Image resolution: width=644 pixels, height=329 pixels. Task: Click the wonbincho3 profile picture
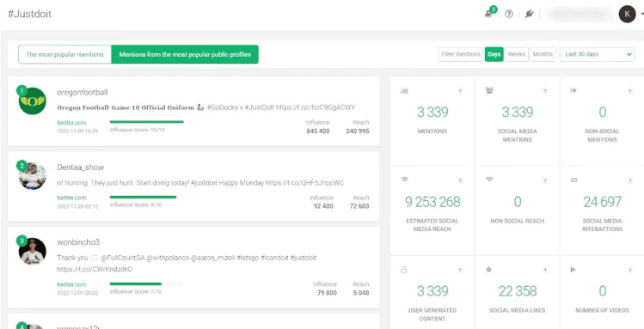click(x=33, y=251)
